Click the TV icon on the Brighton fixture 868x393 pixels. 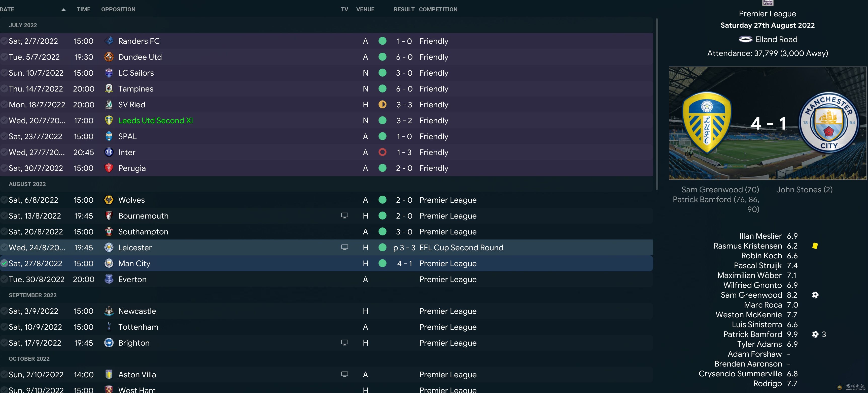344,343
